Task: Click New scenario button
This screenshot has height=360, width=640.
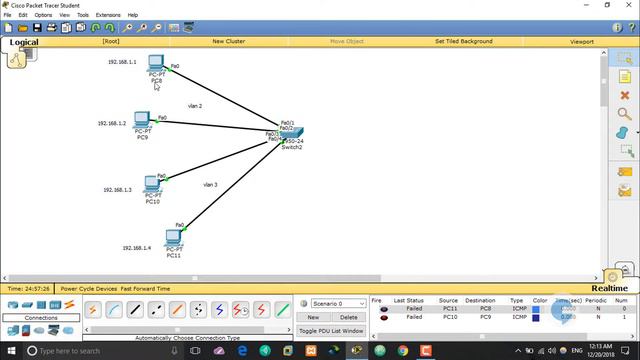Action: (313, 317)
